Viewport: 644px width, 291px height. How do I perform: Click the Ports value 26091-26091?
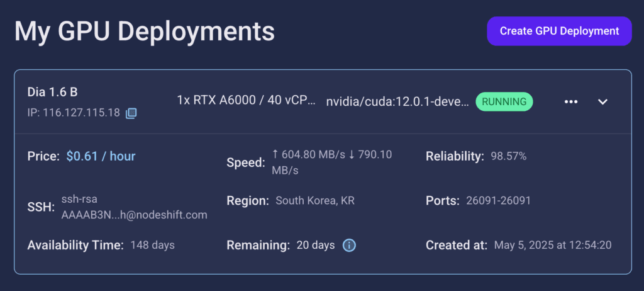click(498, 201)
